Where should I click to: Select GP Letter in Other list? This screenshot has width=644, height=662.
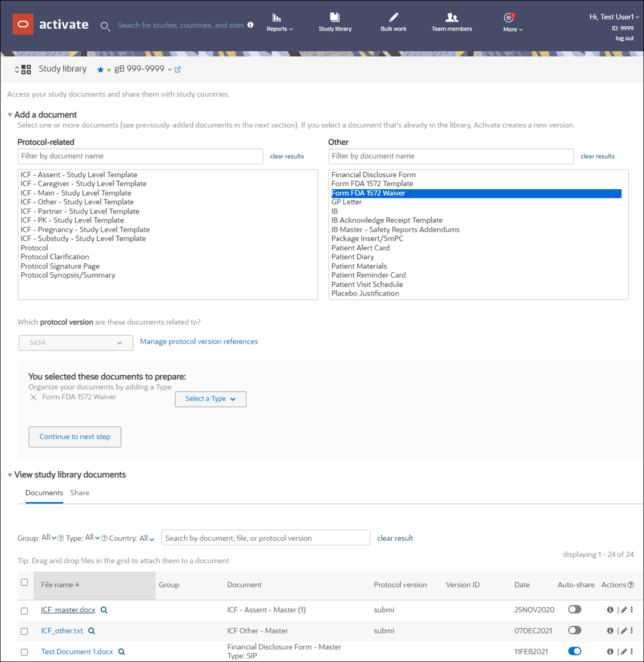[346, 202]
